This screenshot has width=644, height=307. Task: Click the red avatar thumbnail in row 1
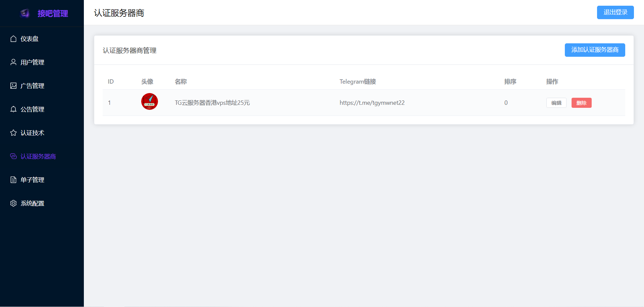(150, 102)
